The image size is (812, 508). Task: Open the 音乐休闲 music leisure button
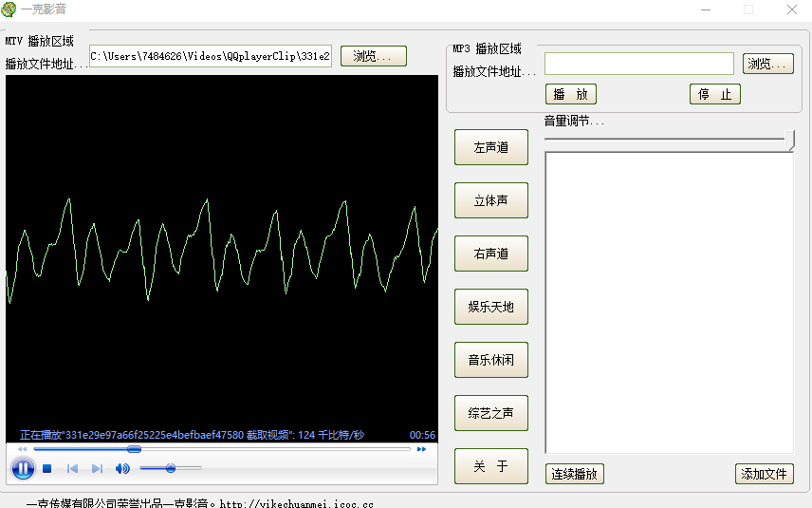[491, 360]
